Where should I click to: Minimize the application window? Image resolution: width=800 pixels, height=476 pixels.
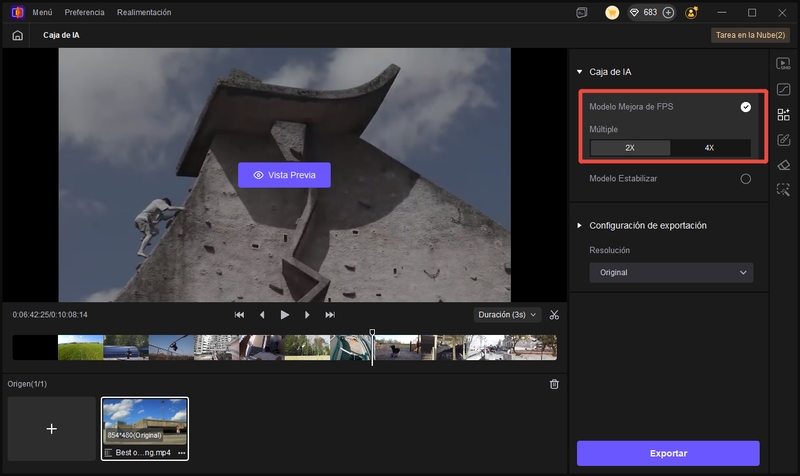(722, 13)
